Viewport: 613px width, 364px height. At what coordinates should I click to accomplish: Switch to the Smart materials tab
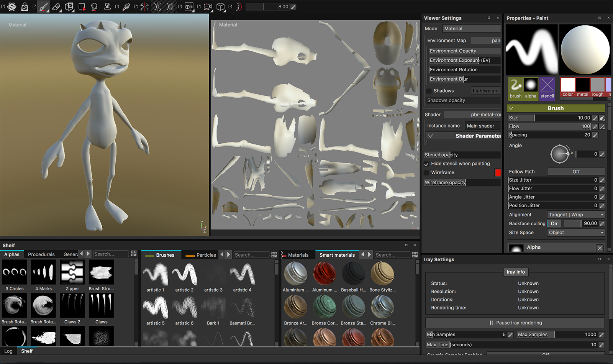click(337, 254)
